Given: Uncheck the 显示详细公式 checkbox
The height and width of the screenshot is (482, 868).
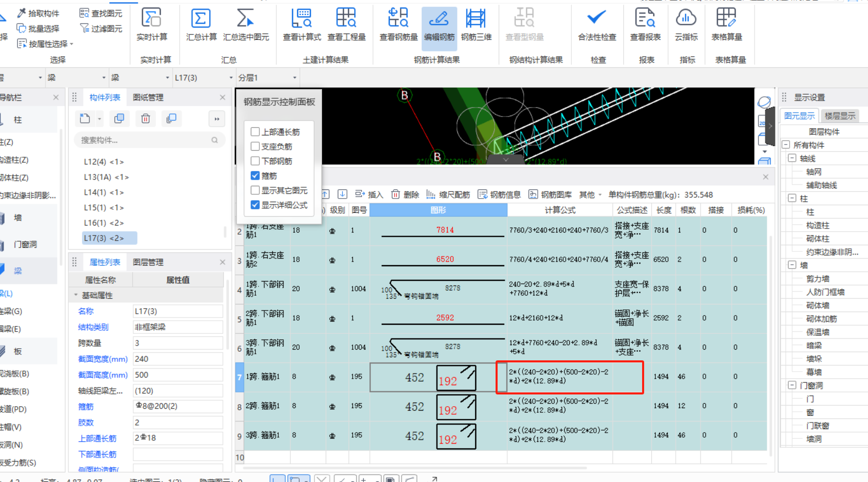Looking at the screenshot, I should [255, 205].
